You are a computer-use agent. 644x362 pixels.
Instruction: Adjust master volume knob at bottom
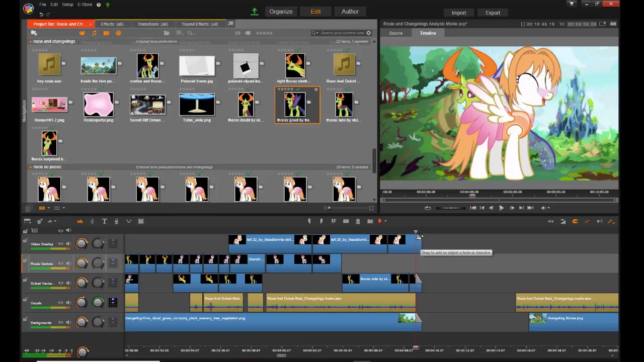83,352
